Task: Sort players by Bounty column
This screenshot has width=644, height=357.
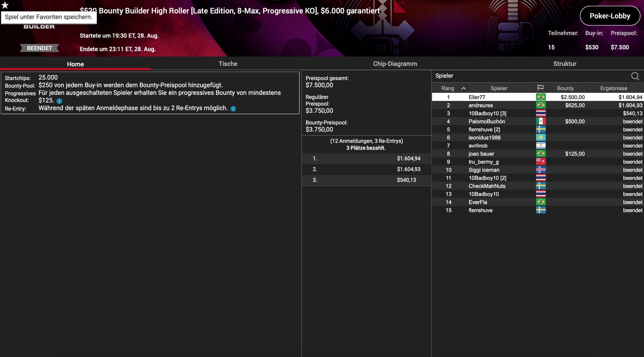Action: pos(565,88)
